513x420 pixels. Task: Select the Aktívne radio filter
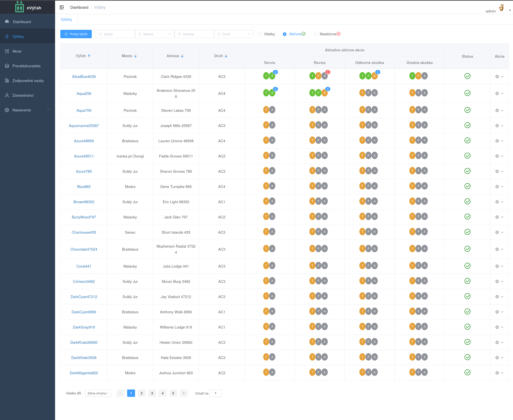pyautogui.click(x=285, y=34)
